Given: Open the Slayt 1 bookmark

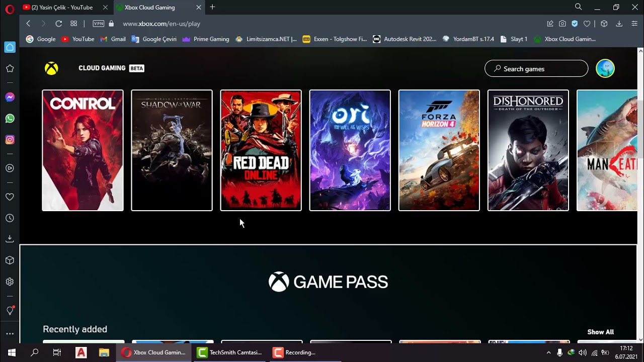Looking at the screenshot, I should pos(513,39).
